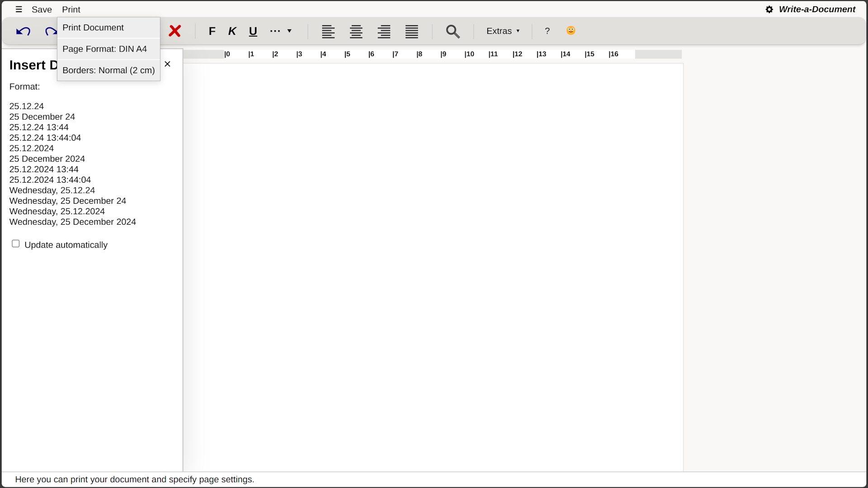
Task: Choose Print Document from the menu
Action: (93, 28)
